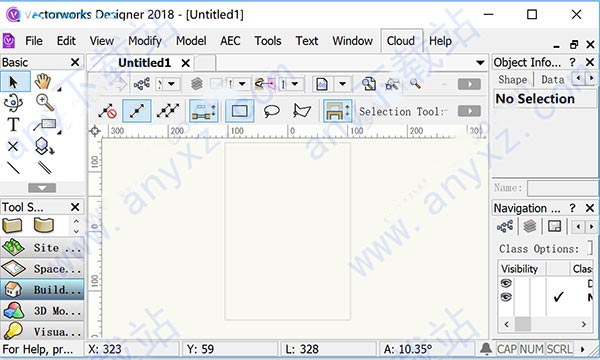The width and height of the screenshot is (600, 360).
Task: Open the Visualization tool set
Action: point(42,331)
